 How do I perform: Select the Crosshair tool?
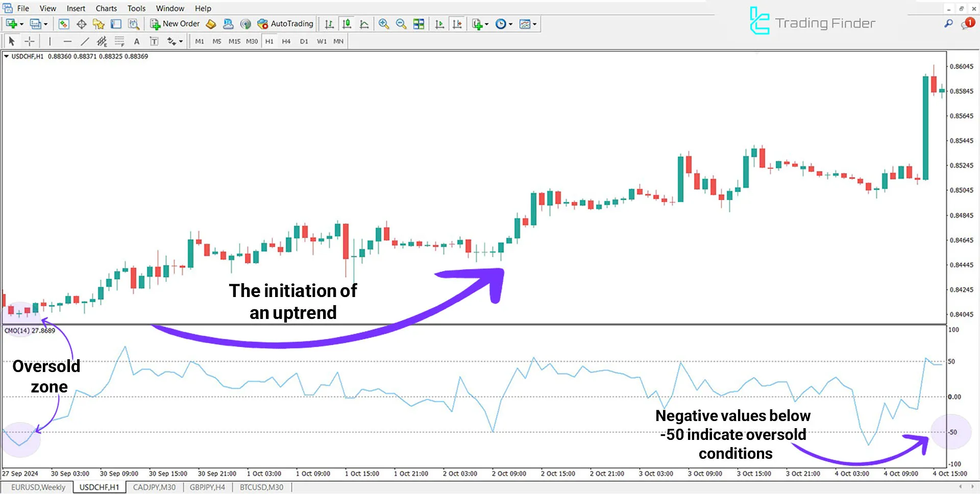pyautogui.click(x=29, y=41)
